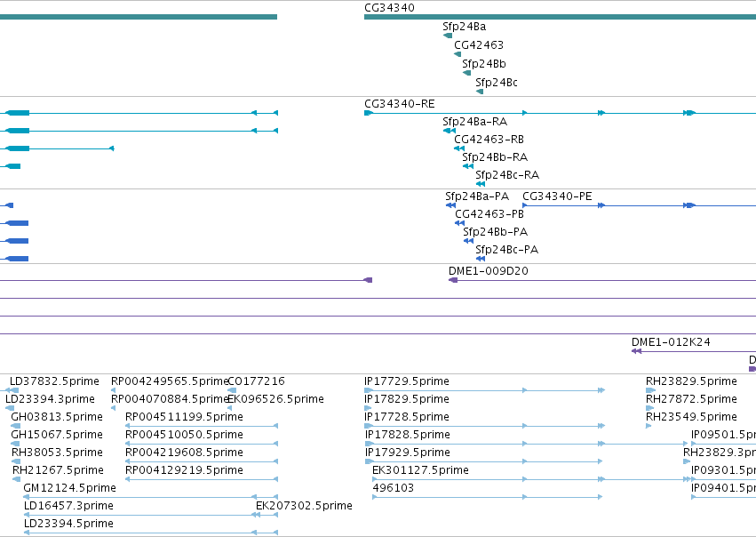Viewport: 756px width, 537px height.
Task: Select the CG34340-RE transcript label
Action: coord(399,104)
